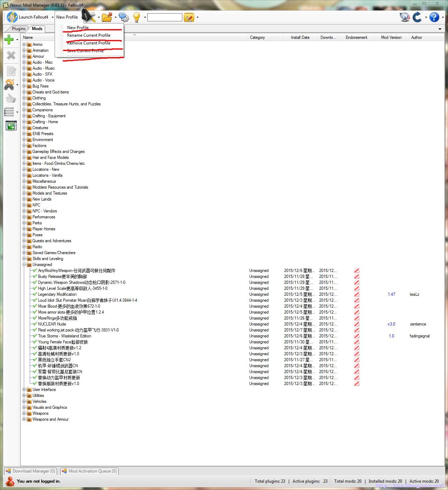Click the red user icon in status bar
The image size is (448, 490).
coord(10,481)
